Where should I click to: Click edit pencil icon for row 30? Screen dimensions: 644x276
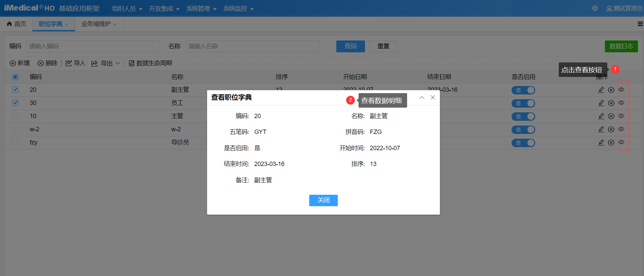coord(601,103)
